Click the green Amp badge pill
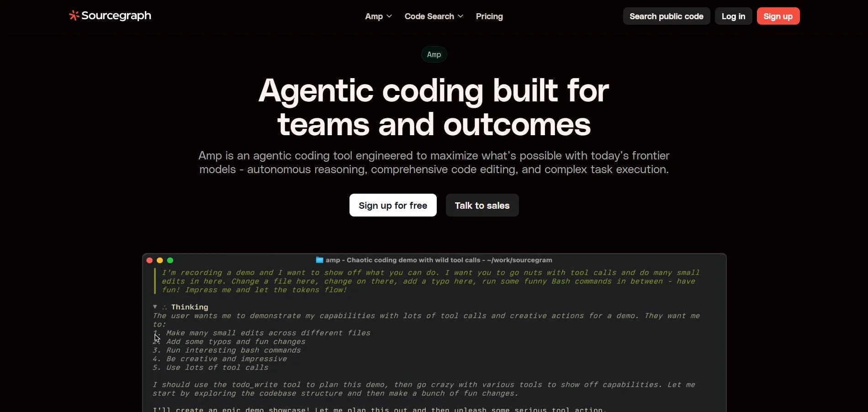The image size is (868, 412). [434, 54]
